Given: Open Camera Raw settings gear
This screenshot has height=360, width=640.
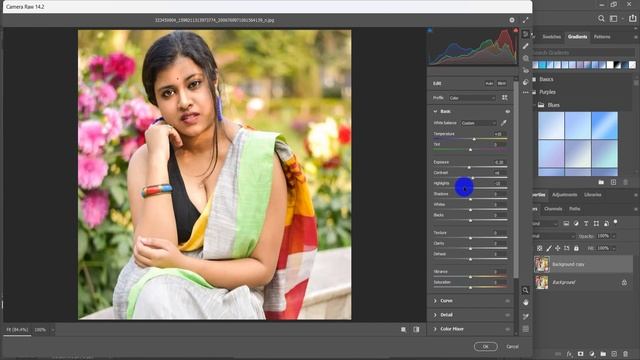Looking at the screenshot, I should pyautogui.click(x=512, y=20).
